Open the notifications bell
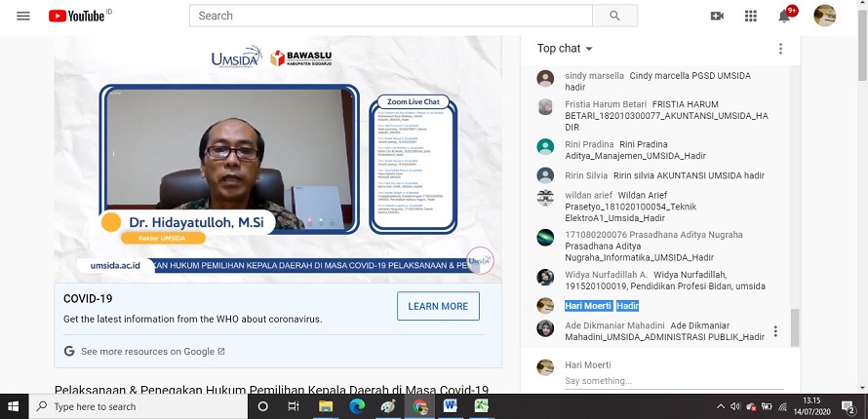Screen dimensions: 868x419 click(x=784, y=16)
